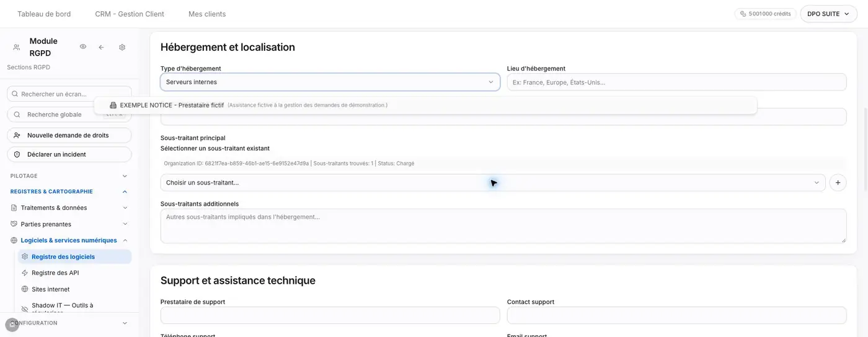The width and height of the screenshot is (868, 337).
Task: Click the Support et assistance technique heading
Action: point(238,281)
